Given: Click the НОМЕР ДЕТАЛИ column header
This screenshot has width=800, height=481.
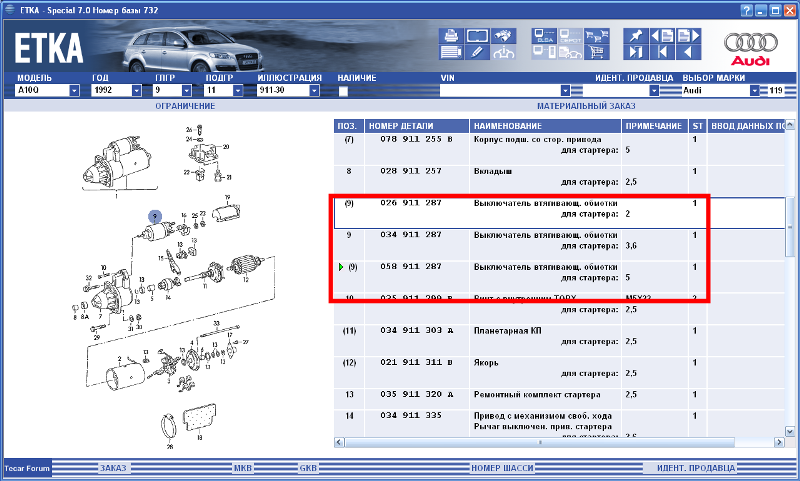Looking at the screenshot, I should [417, 126].
